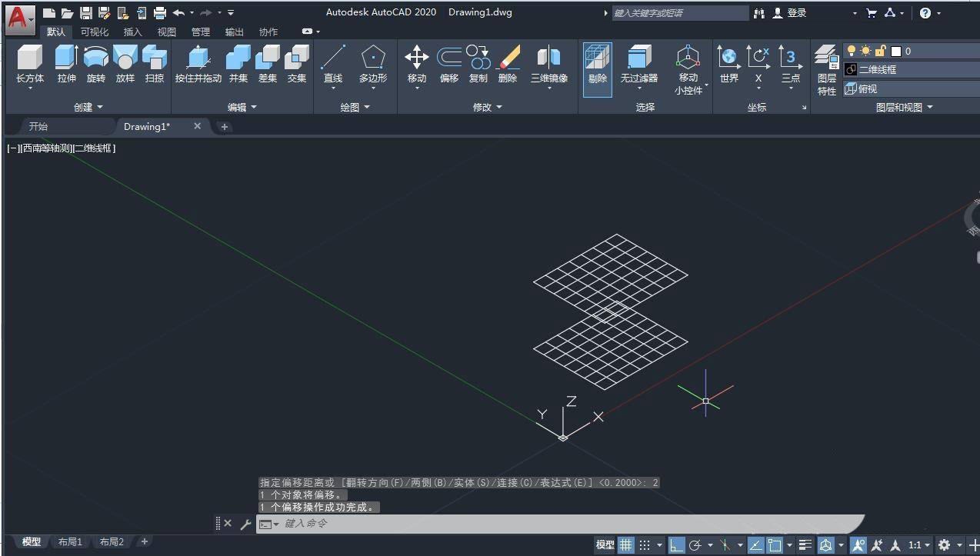The height and width of the screenshot is (556, 980).
Task: Toggle snap mode in status bar
Action: 645,545
